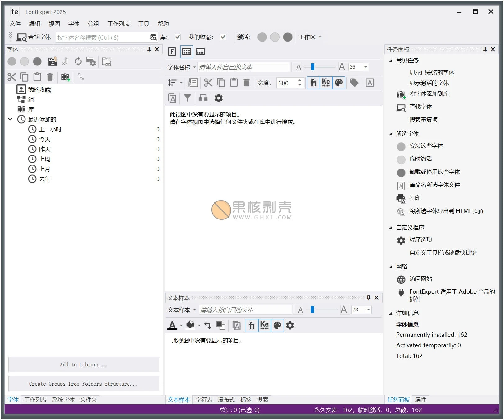The image size is (504, 420).
Task: Click Create Groups from Folders Structure button
Action: tap(84, 384)
